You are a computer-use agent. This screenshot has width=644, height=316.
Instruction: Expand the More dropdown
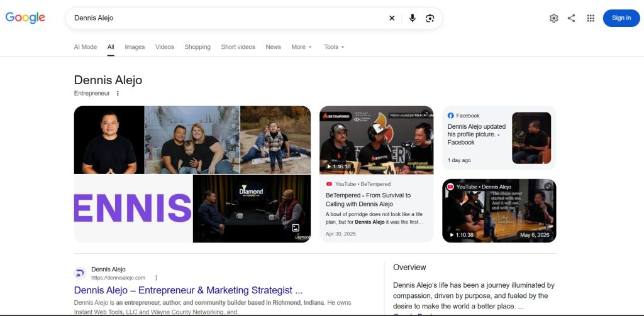pos(301,46)
